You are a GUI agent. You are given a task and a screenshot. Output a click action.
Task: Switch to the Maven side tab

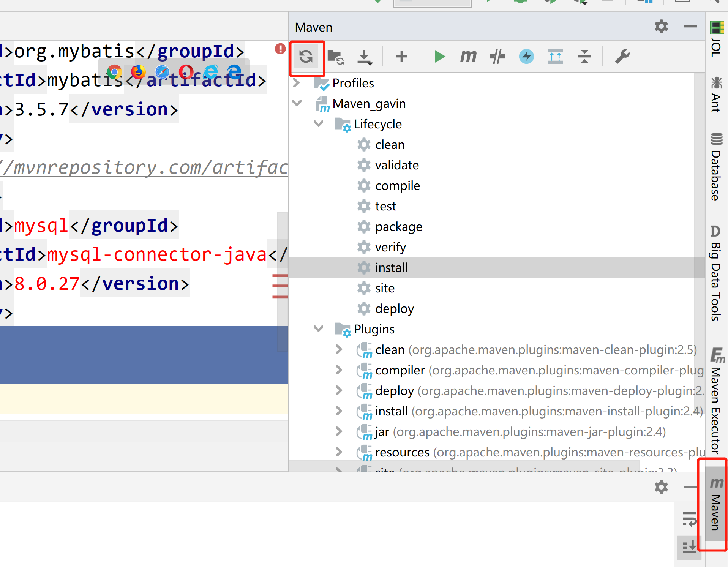coord(715,504)
